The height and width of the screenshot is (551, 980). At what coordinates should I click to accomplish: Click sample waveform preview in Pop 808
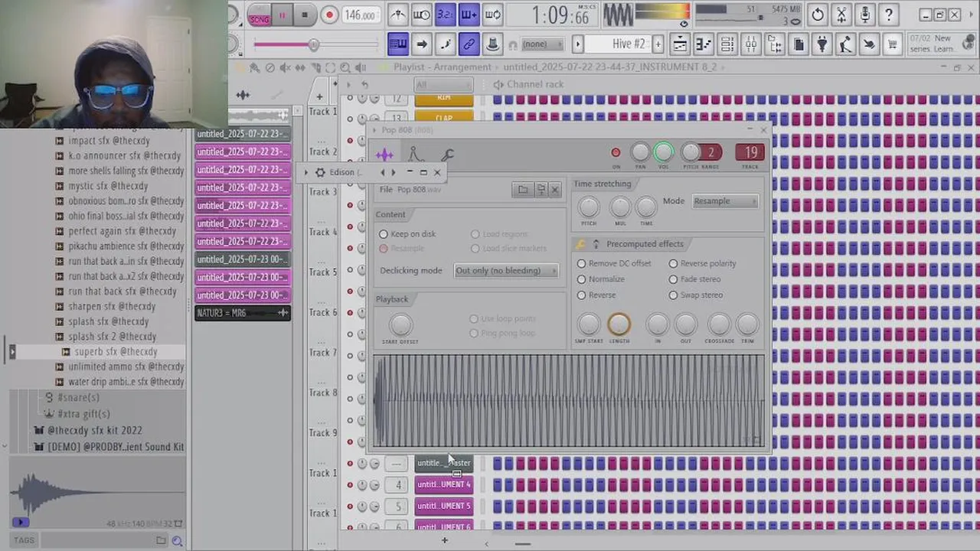569,400
